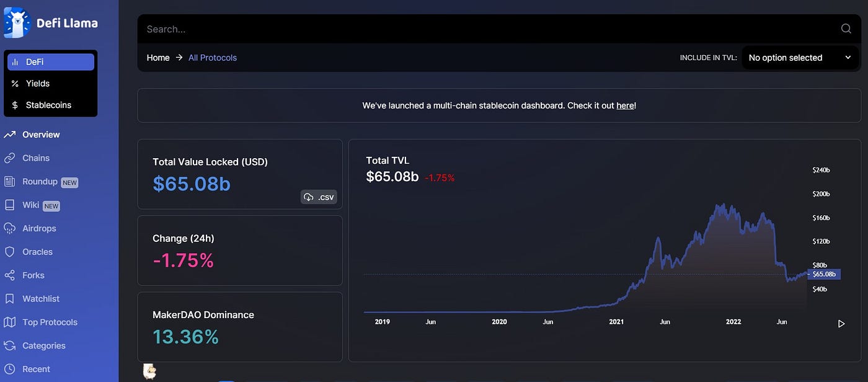Image resolution: width=868 pixels, height=382 pixels.
Task: Click the NEW badge beside Wiki
Action: pyautogui.click(x=51, y=206)
